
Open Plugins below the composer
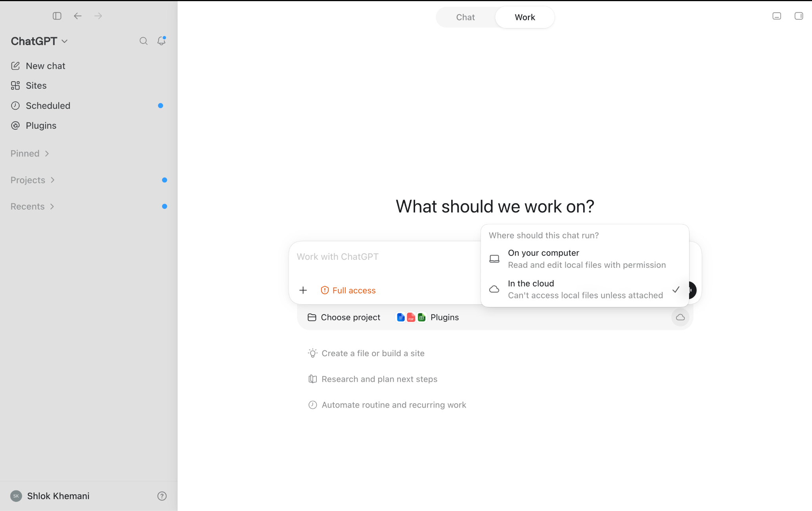(427, 317)
